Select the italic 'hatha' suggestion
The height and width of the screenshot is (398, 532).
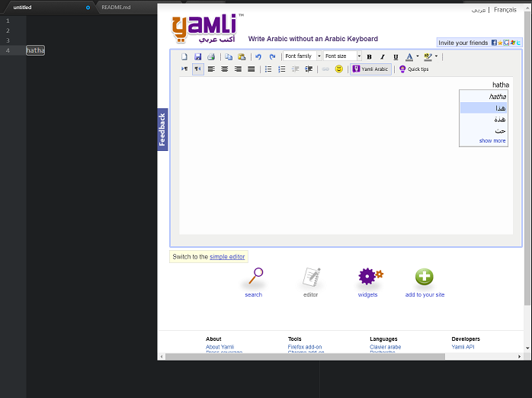click(x=483, y=97)
